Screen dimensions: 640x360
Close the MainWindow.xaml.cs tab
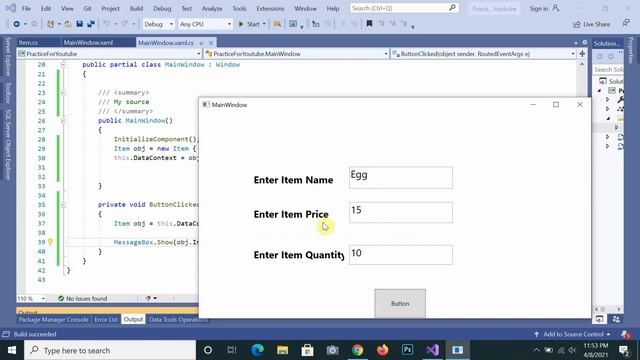(x=211, y=43)
